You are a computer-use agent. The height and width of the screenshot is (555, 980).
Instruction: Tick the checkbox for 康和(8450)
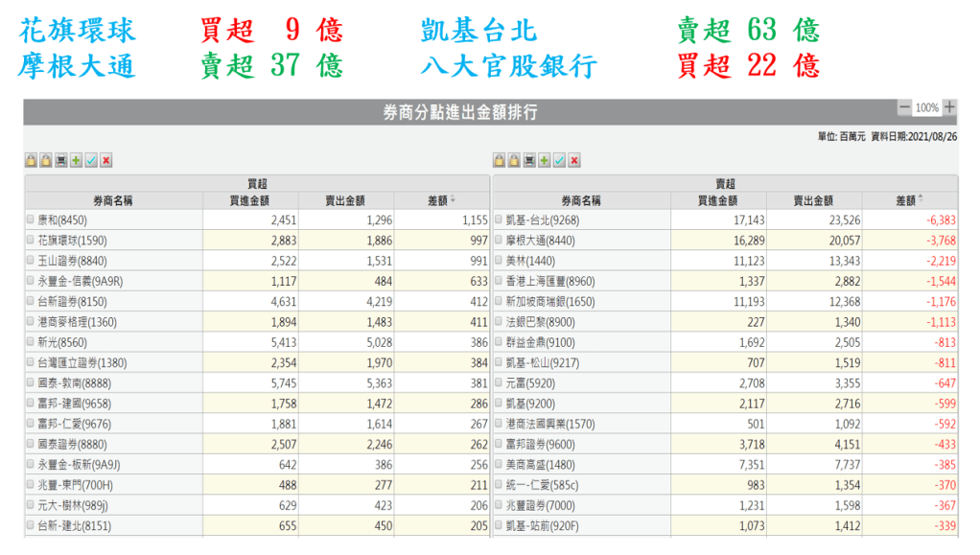pyautogui.click(x=31, y=220)
